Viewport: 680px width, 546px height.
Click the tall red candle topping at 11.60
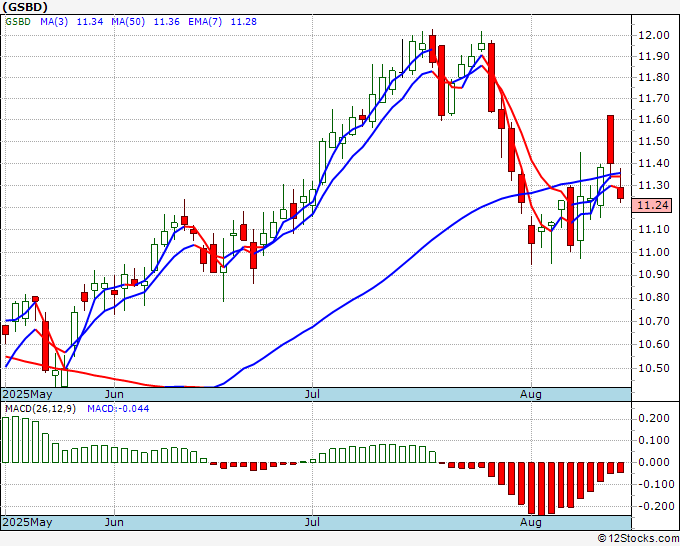[x=611, y=139]
